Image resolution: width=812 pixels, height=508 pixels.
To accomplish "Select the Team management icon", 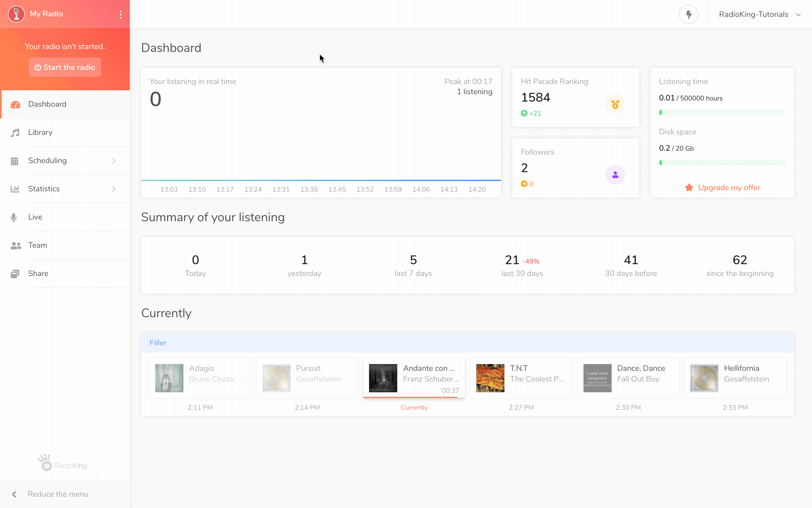I will (x=16, y=245).
